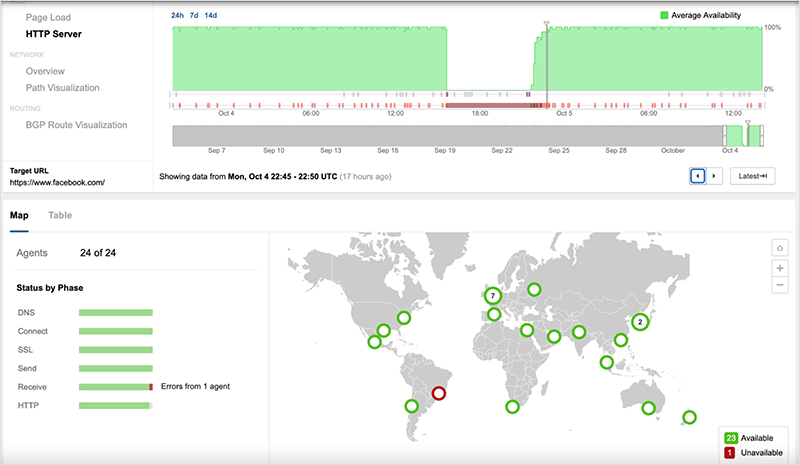Zoom out on the world map
This screenshot has height=465, width=800.
[780, 286]
